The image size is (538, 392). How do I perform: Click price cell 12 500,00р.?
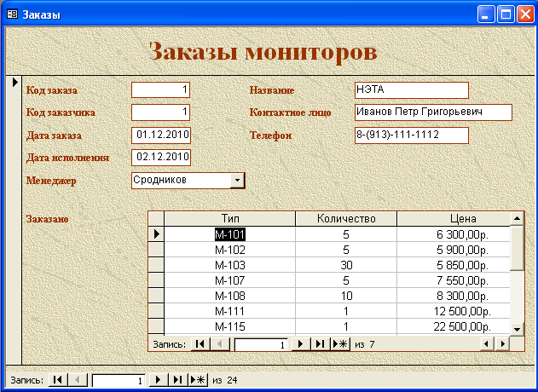coord(454,311)
